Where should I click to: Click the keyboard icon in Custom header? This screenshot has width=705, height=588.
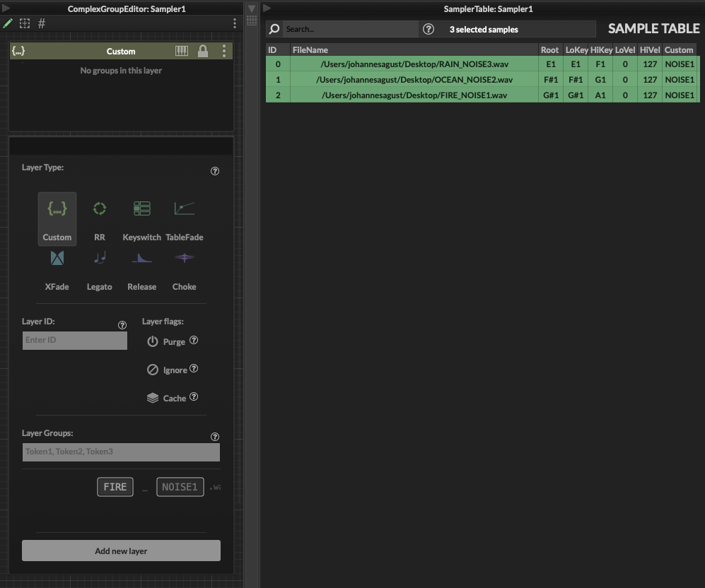coord(182,52)
